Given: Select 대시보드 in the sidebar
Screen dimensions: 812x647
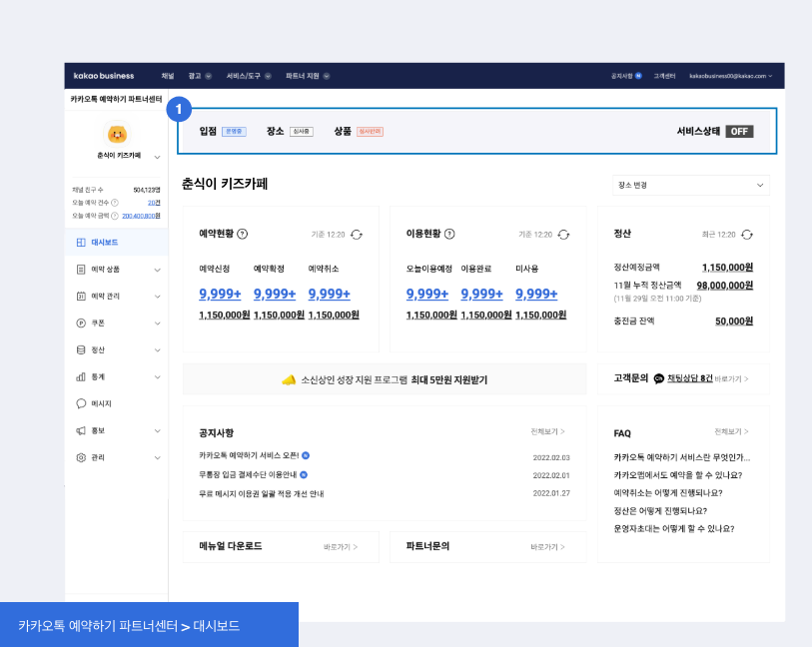Looking at the screenshot, I should [105, 243].
